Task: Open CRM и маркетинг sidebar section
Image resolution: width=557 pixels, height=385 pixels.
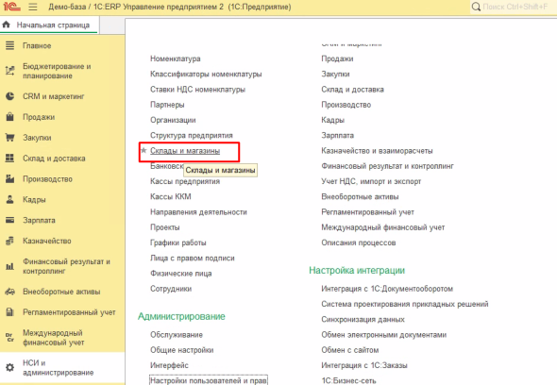Action: pyautogui.click(x=53, y=96)
